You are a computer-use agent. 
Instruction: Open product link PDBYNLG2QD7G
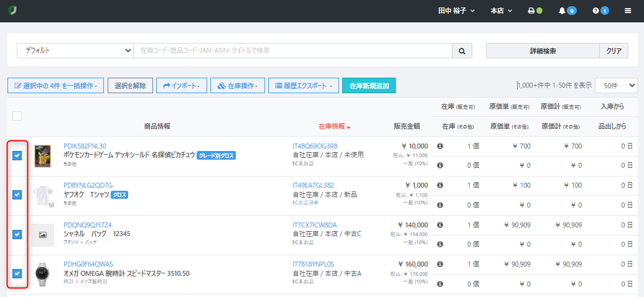click(x=88, y=185)
